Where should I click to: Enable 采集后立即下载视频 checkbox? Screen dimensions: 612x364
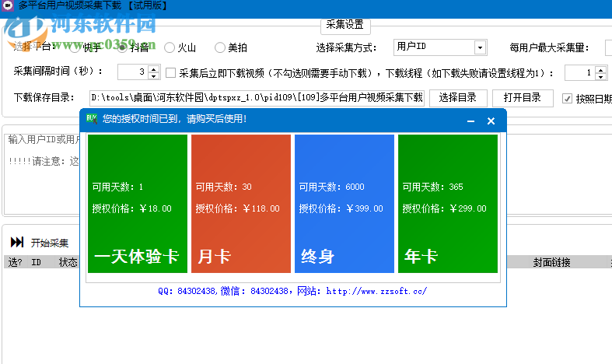pyautogui.click(x=170, y=72)
